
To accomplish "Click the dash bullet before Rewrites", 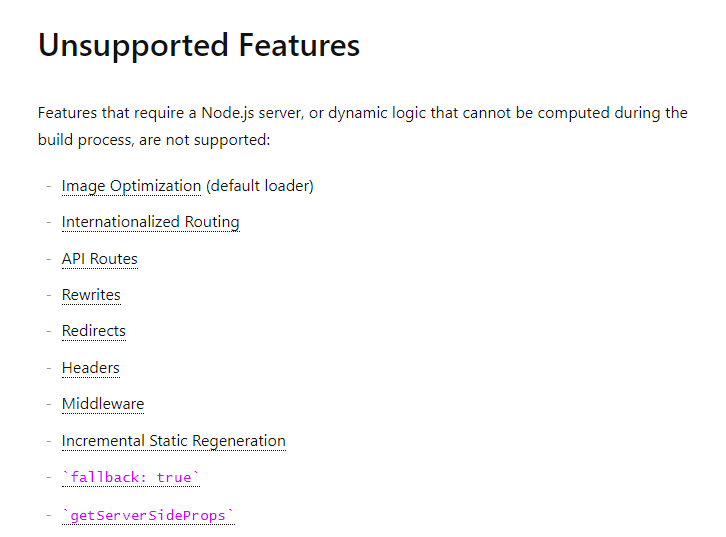I will click(x=49, y=295).
